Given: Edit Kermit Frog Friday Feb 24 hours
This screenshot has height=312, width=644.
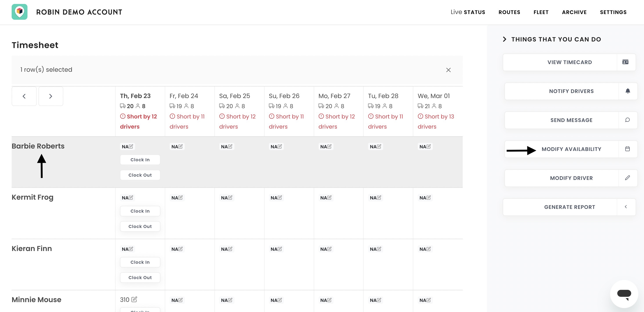Looking at the screenshot, I should pos(180,198).
